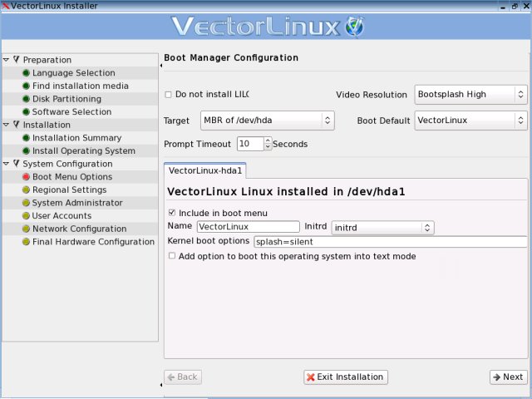Viewport: 532px width, 399px height.
Task: Select the VectorLinux-hda1 tab
Action: [x=205, y=170]
